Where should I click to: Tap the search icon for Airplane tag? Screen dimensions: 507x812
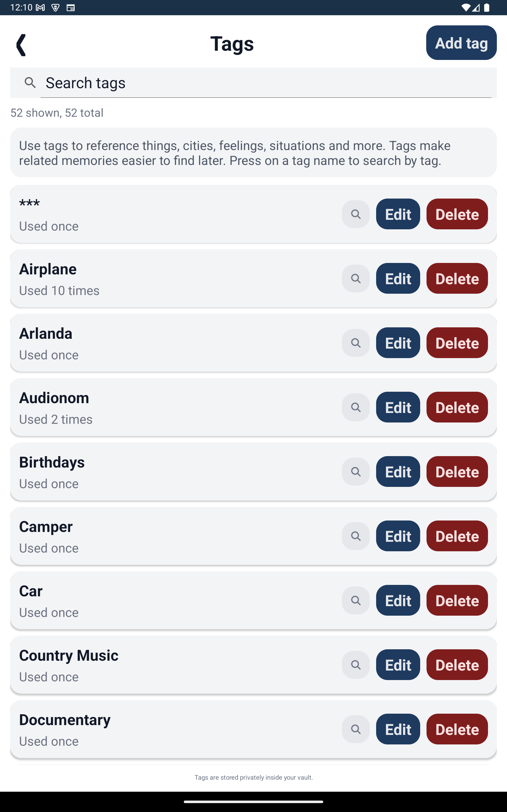(356, 278)
